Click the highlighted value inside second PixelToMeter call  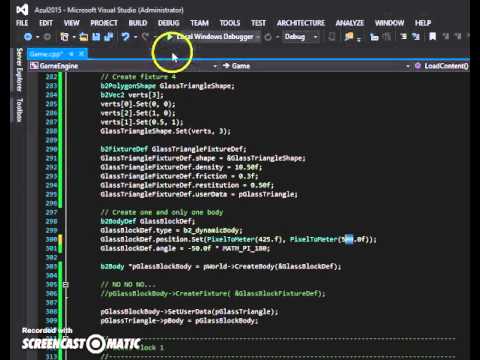(348, 239)
